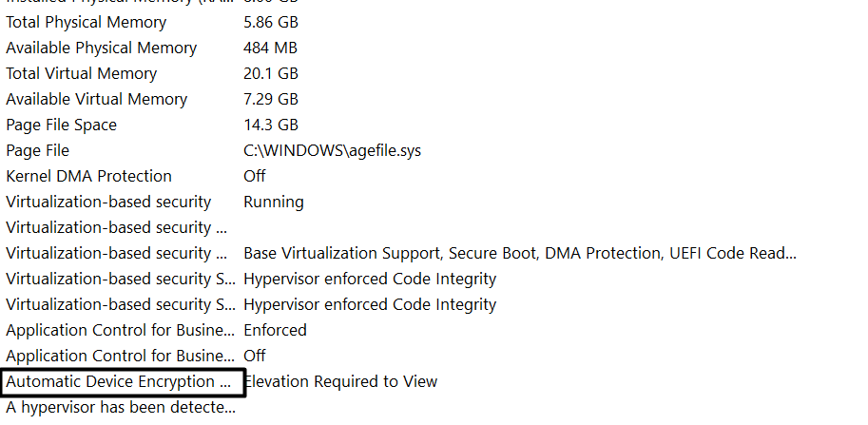Click the Off value for Kernel DMA Protection
This screenshot has width=868, height=425.
[x=255, y=176]
